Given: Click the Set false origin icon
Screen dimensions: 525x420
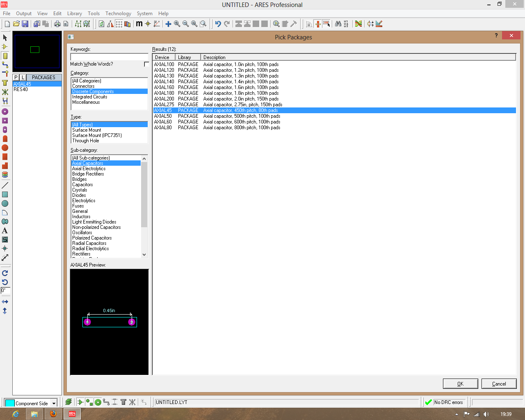Looking at the screenshot, I should [x=148, y=24].
